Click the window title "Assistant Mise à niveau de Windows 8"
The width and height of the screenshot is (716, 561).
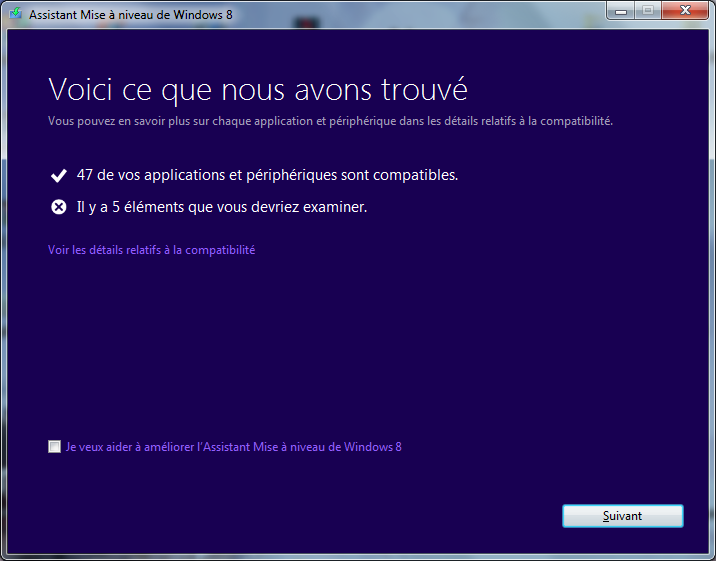(131, 15)
